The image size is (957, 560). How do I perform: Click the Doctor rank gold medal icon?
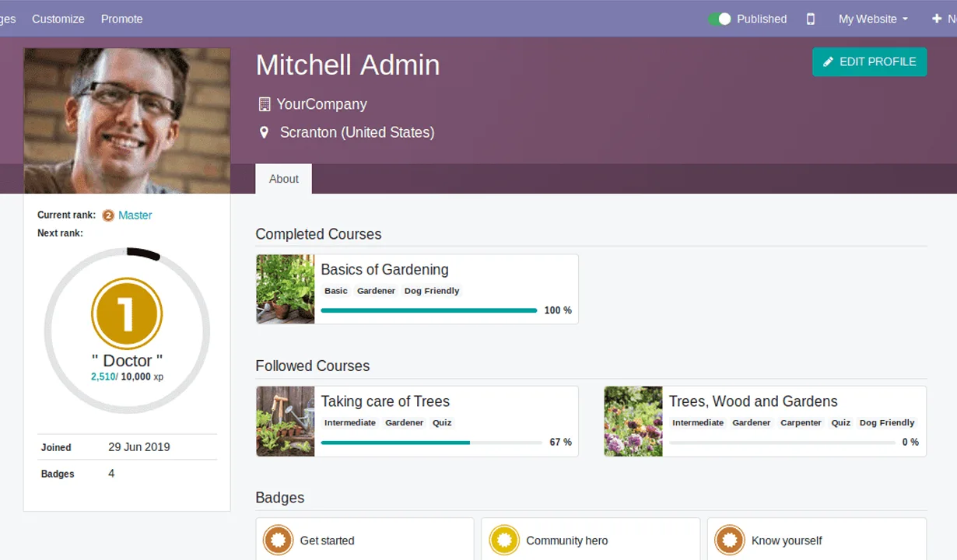click(x=127, y=313)
